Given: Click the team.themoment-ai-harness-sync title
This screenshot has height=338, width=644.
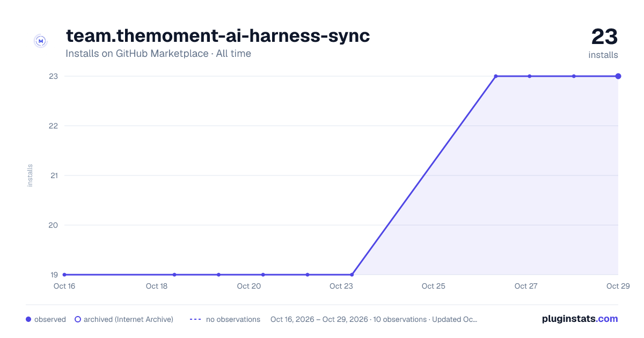Looking at the screenshot, I should point(218,36).
